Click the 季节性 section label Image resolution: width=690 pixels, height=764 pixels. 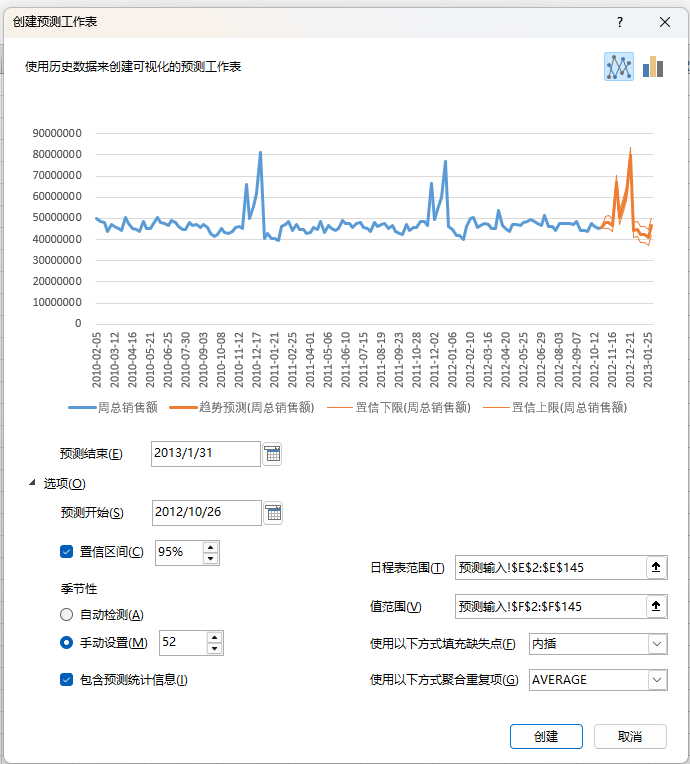click(x=78, y=589)
